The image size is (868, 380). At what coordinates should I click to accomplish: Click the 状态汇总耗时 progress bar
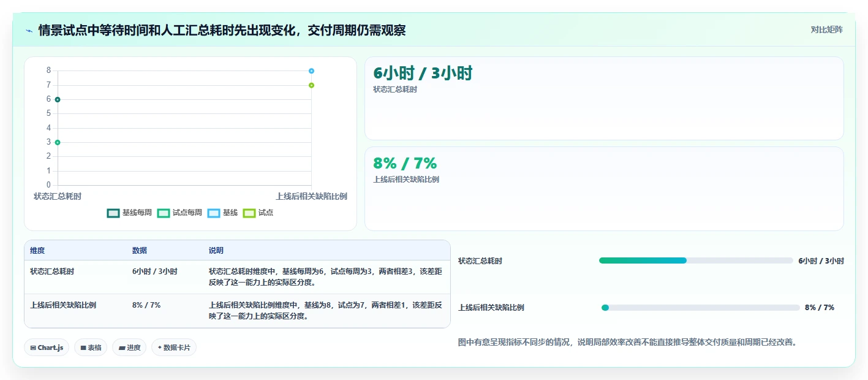pos(696,260)
